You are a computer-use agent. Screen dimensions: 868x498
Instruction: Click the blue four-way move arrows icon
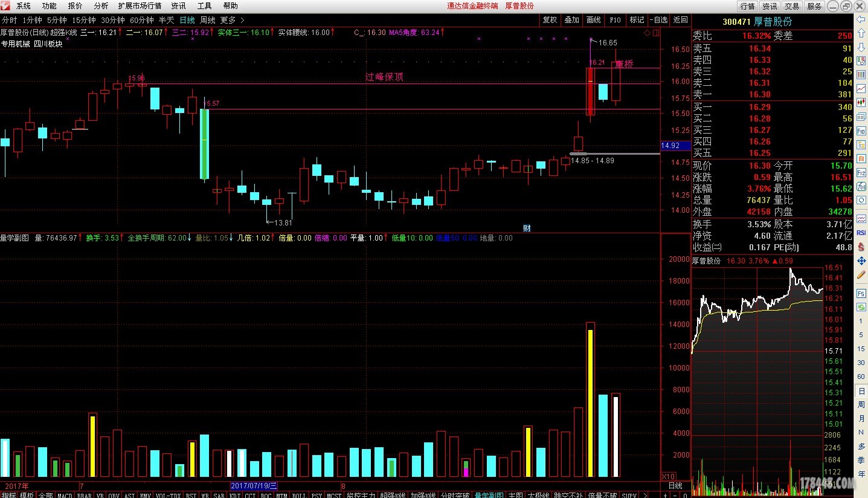click(x=861, y=261)
